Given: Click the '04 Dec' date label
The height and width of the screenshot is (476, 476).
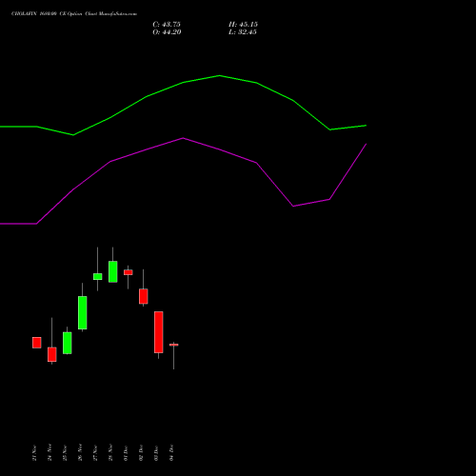Looking at the screenshot, I should click(x=171, y=453).
